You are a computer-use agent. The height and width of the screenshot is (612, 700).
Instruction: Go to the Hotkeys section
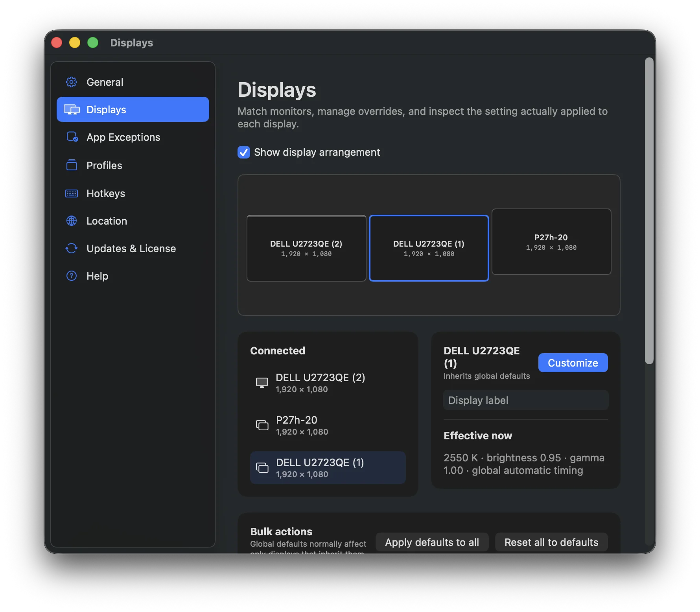(133, 193)
